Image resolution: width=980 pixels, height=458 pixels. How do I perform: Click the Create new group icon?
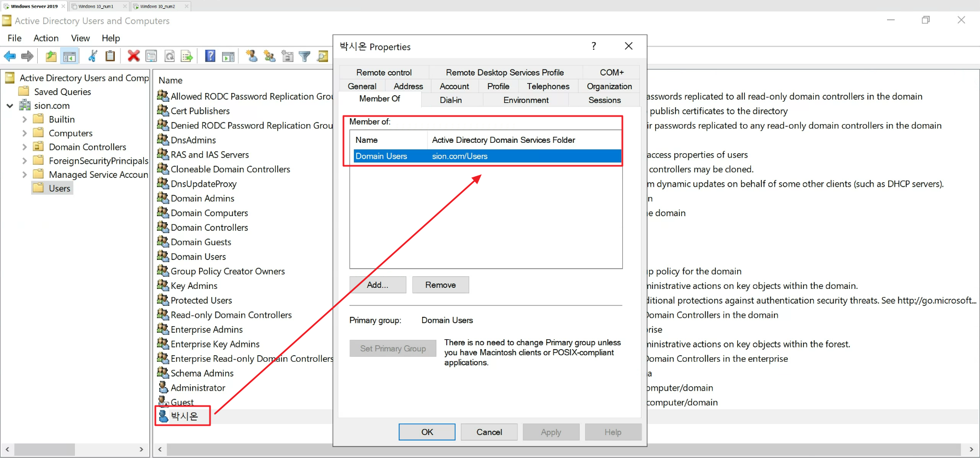[269, 56]
